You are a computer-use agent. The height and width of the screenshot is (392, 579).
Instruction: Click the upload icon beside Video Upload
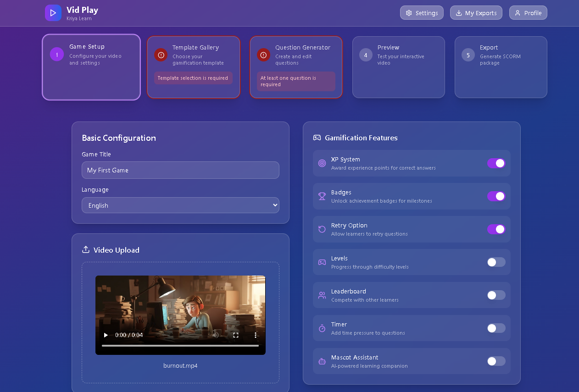[x=85, y=249]
